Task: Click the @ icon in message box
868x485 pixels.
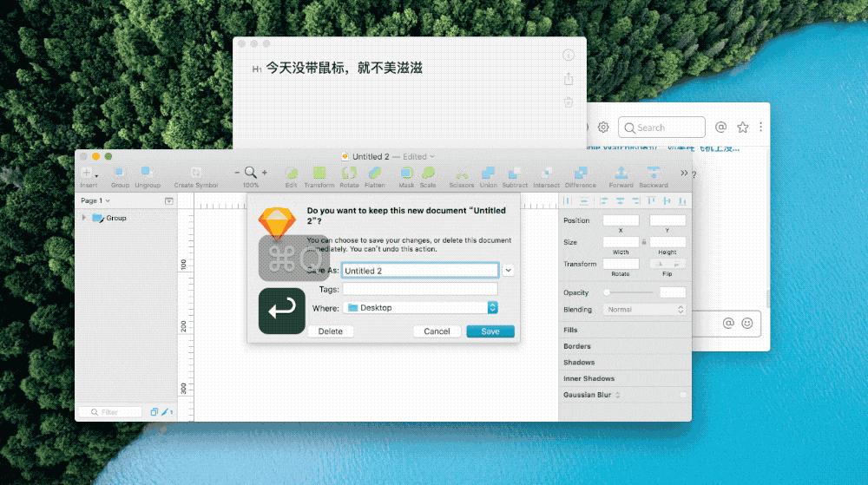Action: point(728,324)
